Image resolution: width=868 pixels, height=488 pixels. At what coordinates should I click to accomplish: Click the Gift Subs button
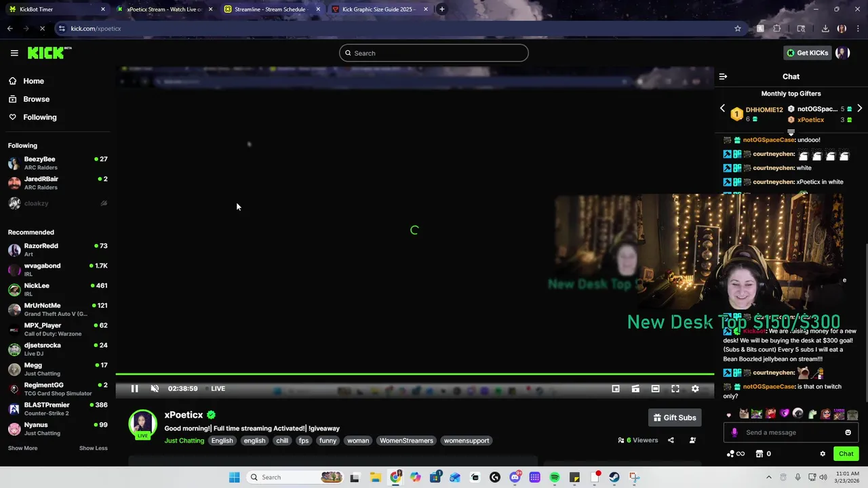[675, 418]
